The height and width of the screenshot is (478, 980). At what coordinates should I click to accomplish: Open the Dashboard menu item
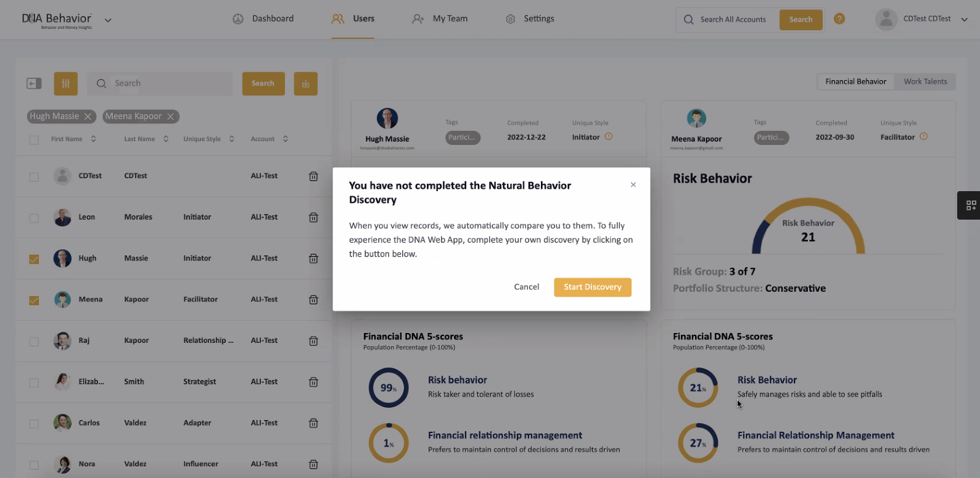263,19
